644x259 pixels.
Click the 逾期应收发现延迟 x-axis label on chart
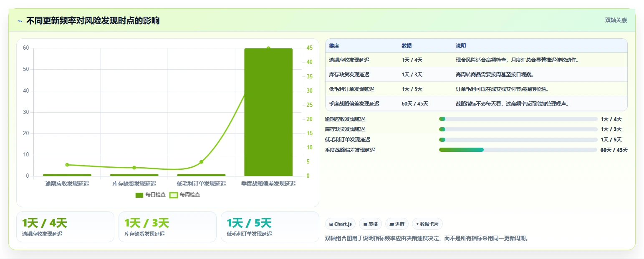click(67, 184)
